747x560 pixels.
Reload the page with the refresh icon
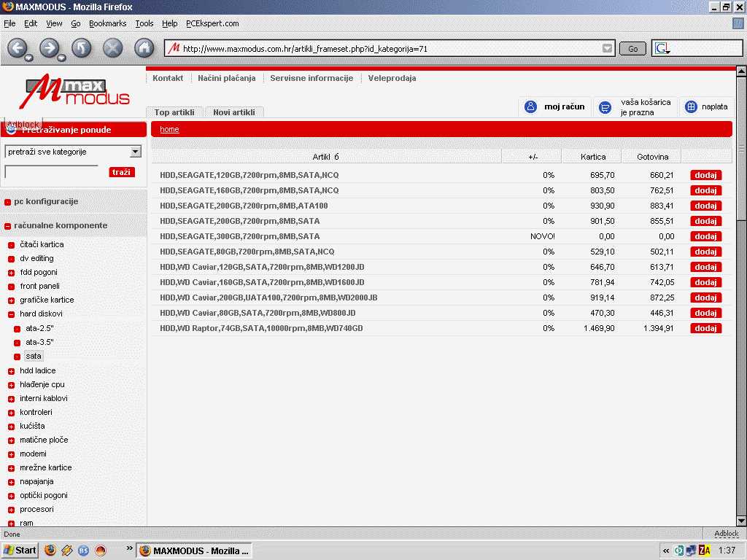pyautogui.click(x=81, y=49)
